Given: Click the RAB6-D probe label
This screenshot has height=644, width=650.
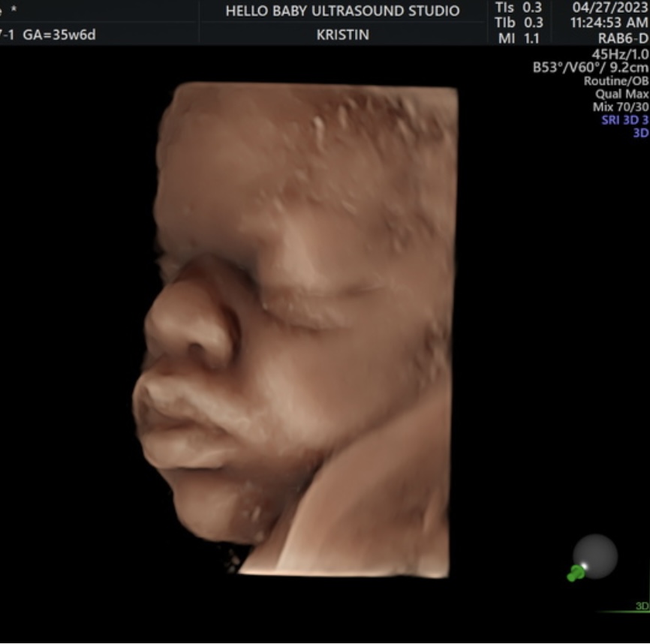Looking at the screenshot, I should click(621, 39).
